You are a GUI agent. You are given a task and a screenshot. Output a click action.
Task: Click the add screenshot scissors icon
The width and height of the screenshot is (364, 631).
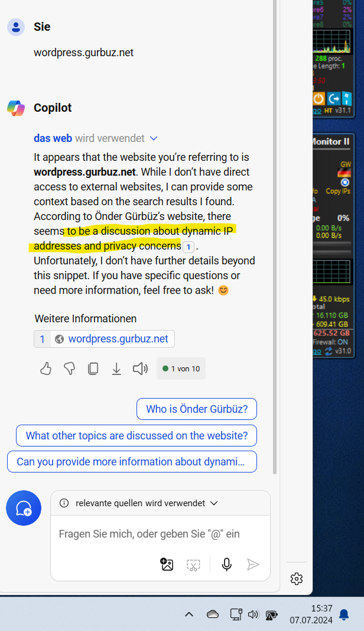pyautogui.click(x=193, y=565)
